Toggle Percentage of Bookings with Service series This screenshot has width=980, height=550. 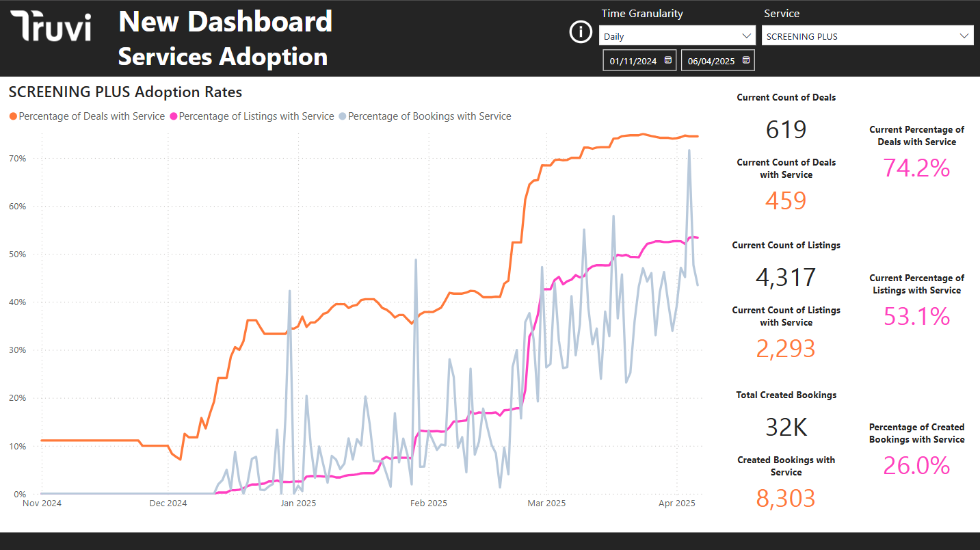click(x=429, y=116)
